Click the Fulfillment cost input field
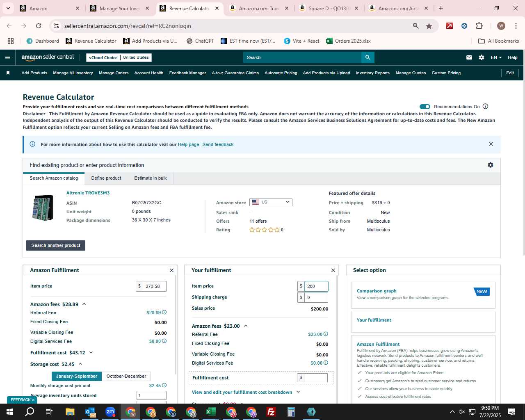Screen dimensions: 525x420 (x=315, y=378)
